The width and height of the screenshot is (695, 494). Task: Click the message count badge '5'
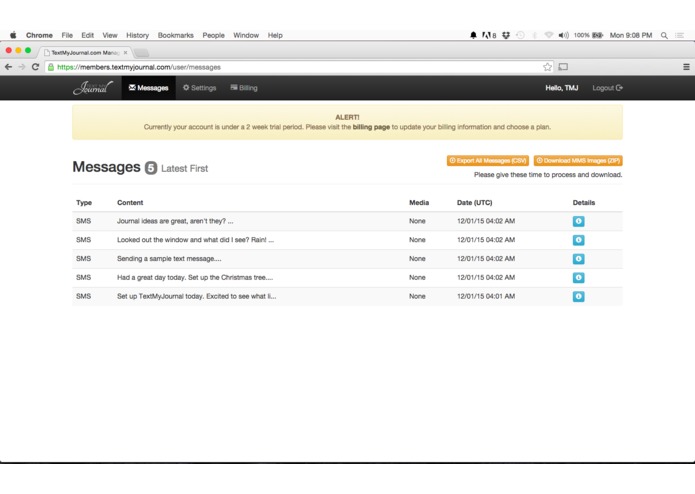coord(151,168)
